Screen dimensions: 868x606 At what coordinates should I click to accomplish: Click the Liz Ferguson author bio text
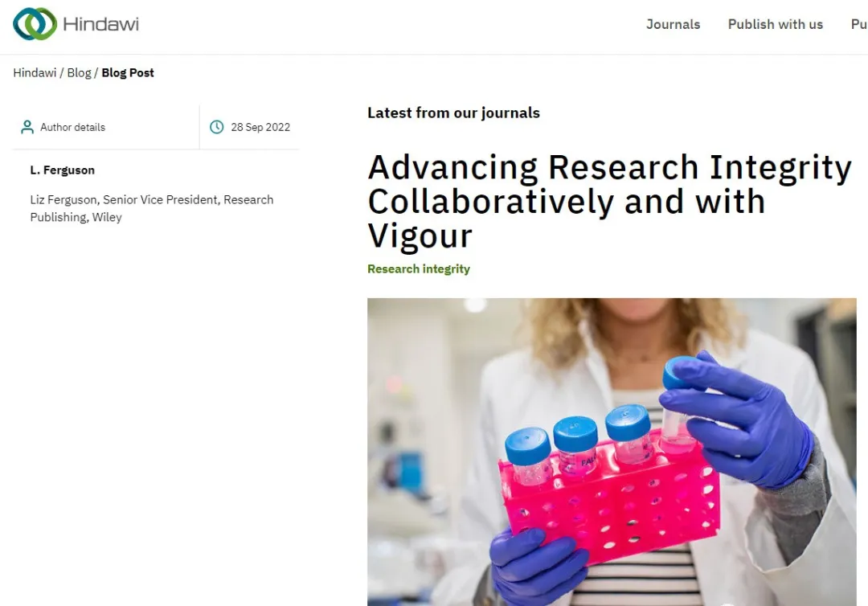(151, 208)
